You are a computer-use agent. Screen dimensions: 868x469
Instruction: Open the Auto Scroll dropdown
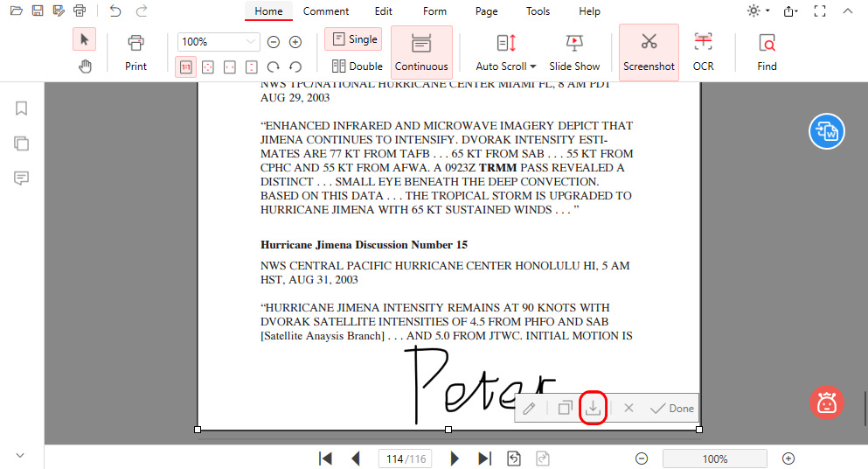pyautogui.click(x=506, y=52)
